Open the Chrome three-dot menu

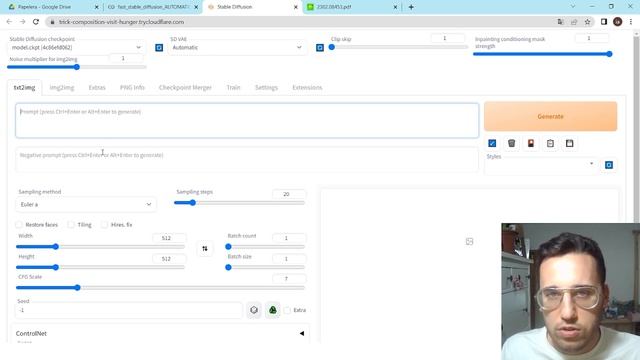(631, 22)
